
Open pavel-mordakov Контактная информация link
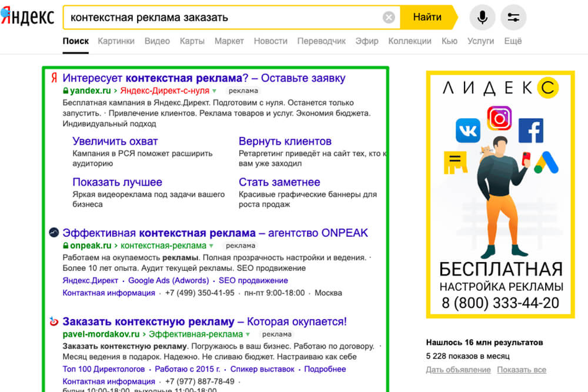[x=109, y=381]
